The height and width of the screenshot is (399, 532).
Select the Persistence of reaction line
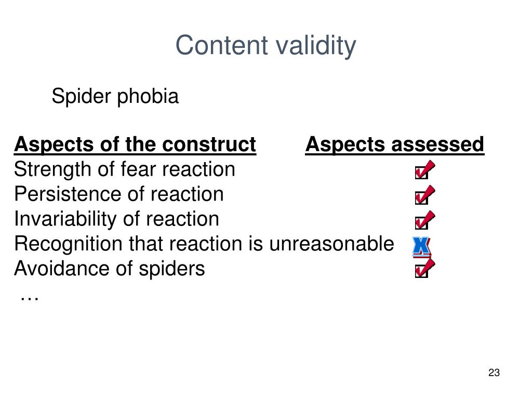click(x=119, y=194)
